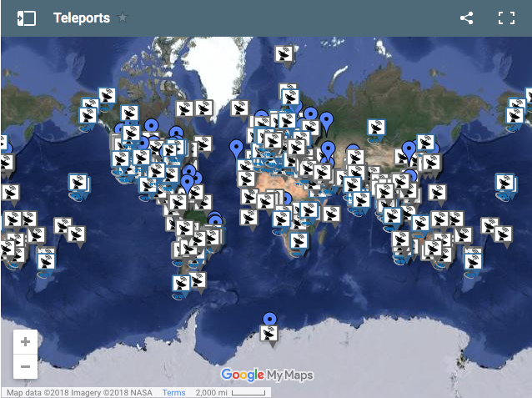The image size is (532, 398).
Task: Open the Terms link
Action: (x=173, y=392)
